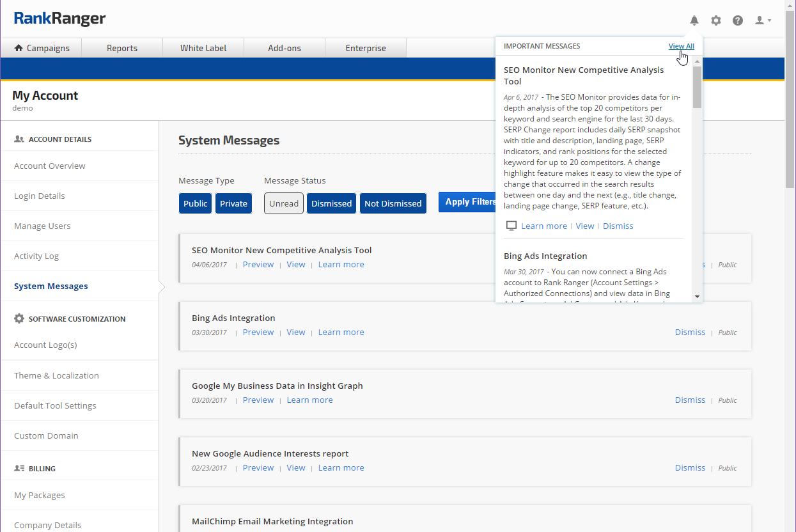Click the Software Customization gear icon
796x532 pixels.
19,318
